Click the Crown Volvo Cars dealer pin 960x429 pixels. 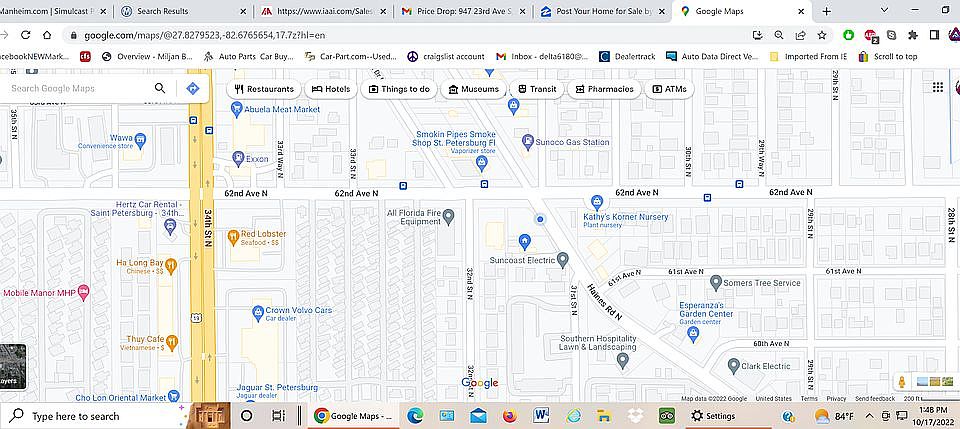pyautogui.click(x=258, y=313)
